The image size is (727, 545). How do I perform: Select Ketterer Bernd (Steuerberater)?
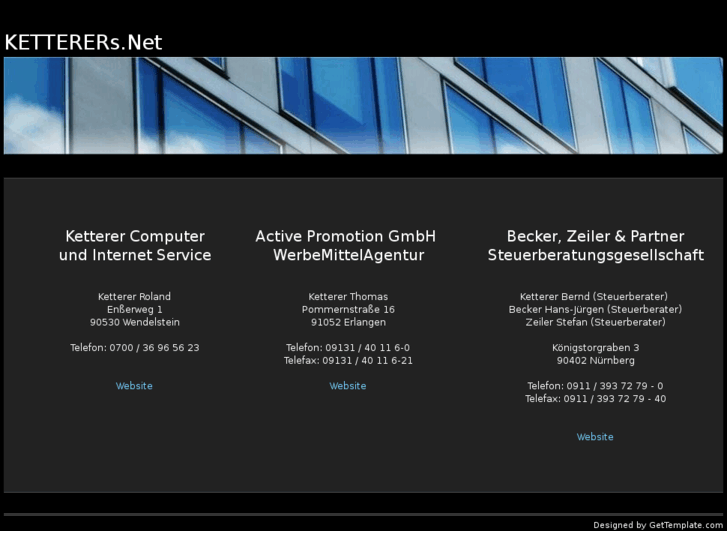coord(594,296)
